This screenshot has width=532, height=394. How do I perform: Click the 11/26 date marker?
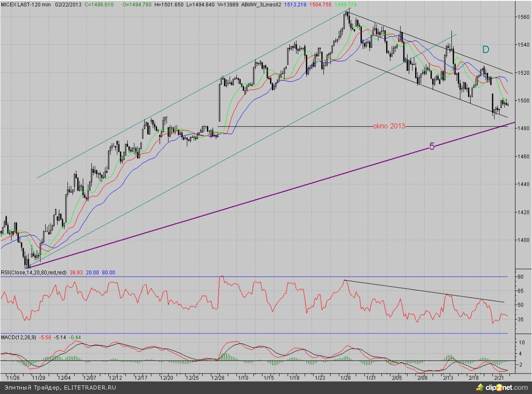pos(13,377)
